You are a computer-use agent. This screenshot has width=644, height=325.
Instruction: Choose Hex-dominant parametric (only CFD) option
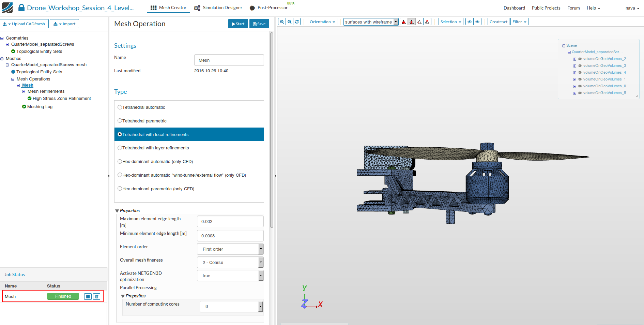coord(120,189)
